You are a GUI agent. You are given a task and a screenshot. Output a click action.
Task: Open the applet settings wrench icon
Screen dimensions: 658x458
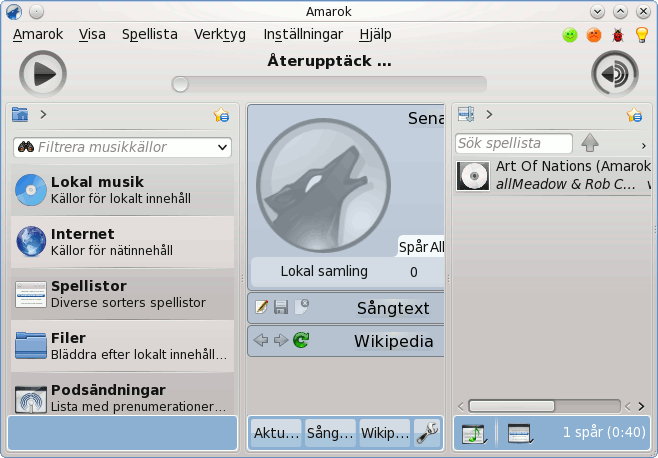(x=427, y=433)
